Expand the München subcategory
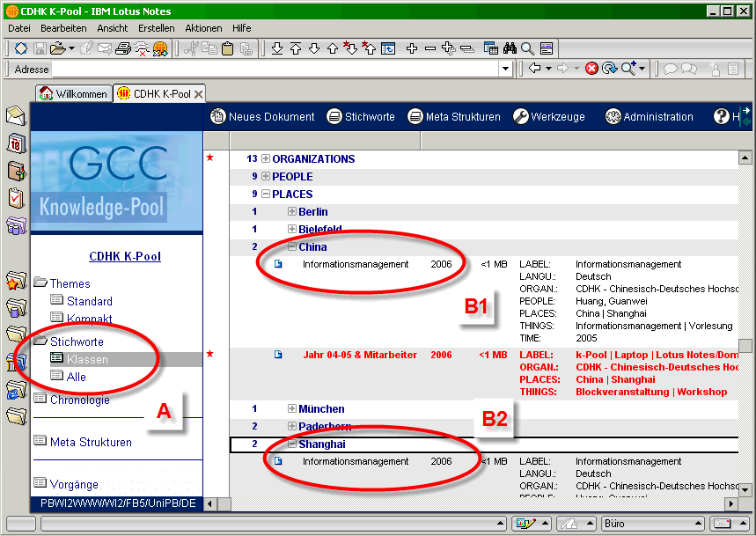 (291, 408)
